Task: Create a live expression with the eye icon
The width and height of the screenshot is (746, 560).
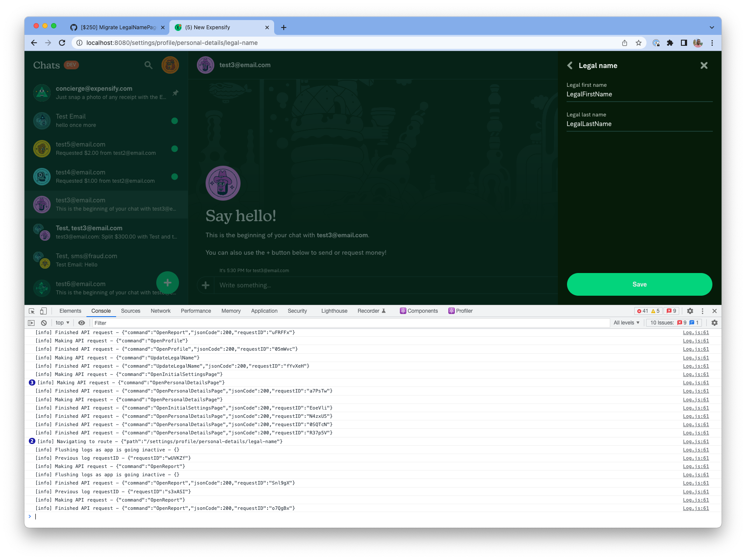Action: coord(82,323)
